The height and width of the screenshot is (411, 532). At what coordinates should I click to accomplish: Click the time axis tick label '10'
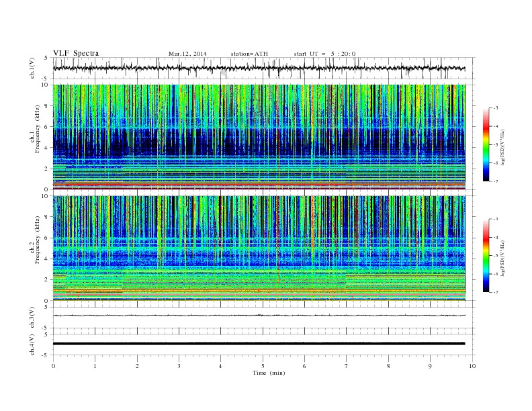pyautogui.click(x=472, y=366)
